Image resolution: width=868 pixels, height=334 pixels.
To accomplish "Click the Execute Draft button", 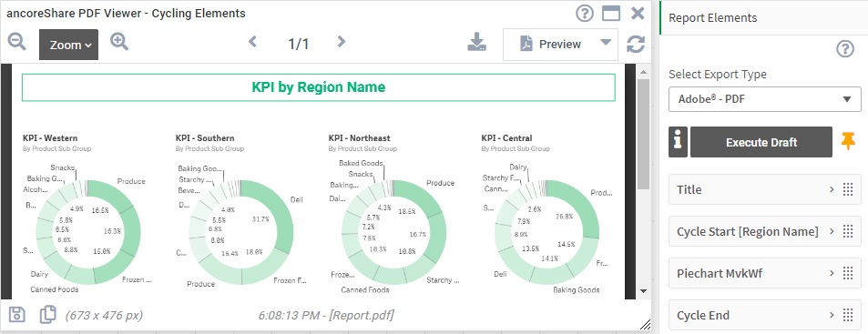I will point(761,142).
